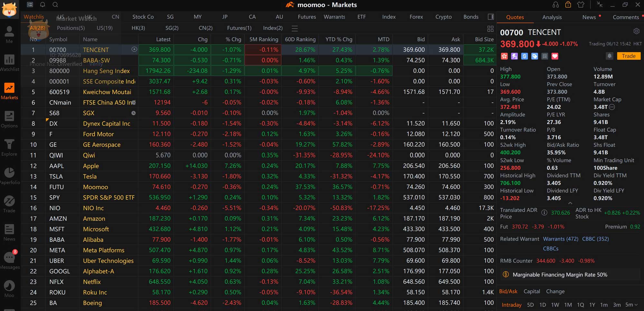Sort by the YTD % Chg column header
This screenshot has height=311, width=644.
[x=339, y=39]
